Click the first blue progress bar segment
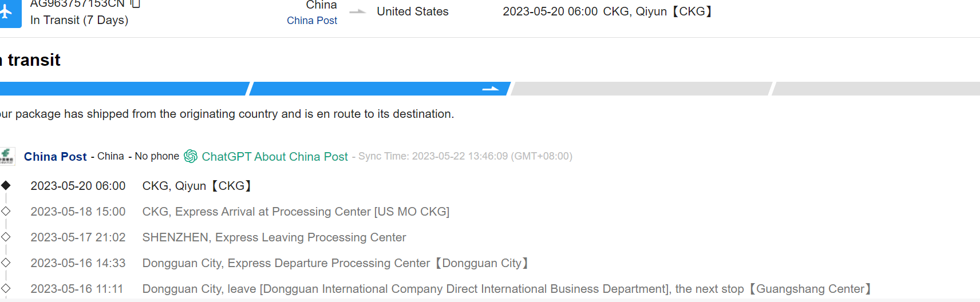Image resolution: width=980 pixels, height=302 pixels. (x=123, y=89)
